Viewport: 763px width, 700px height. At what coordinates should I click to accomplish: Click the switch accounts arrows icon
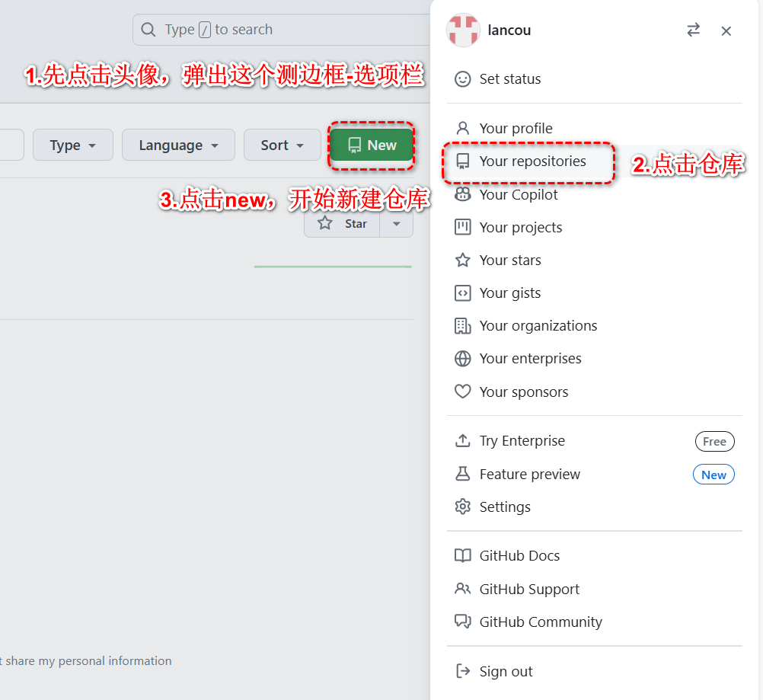click(693, 30)
